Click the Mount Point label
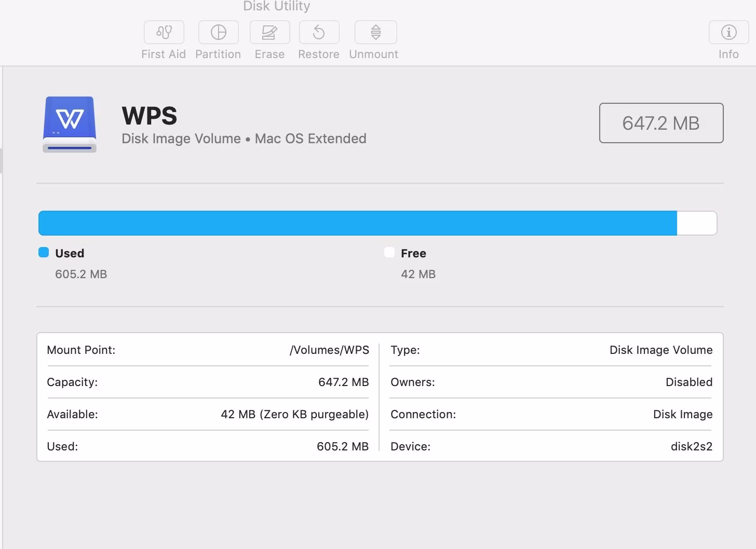The height and width of the screenshot is (549, 756). click(x=81, y=350)
